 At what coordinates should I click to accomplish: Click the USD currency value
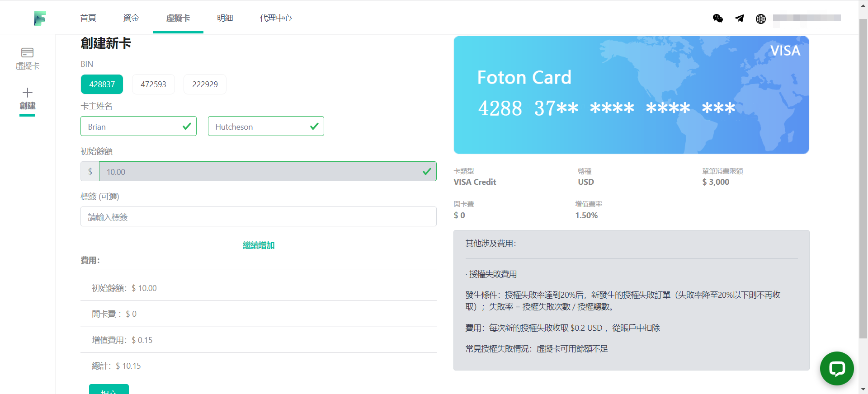point(586,182)
